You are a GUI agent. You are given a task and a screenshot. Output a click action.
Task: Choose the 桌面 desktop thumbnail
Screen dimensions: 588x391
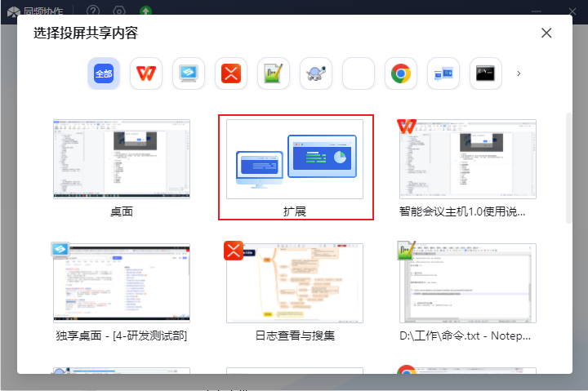click(x=122, y=159)
